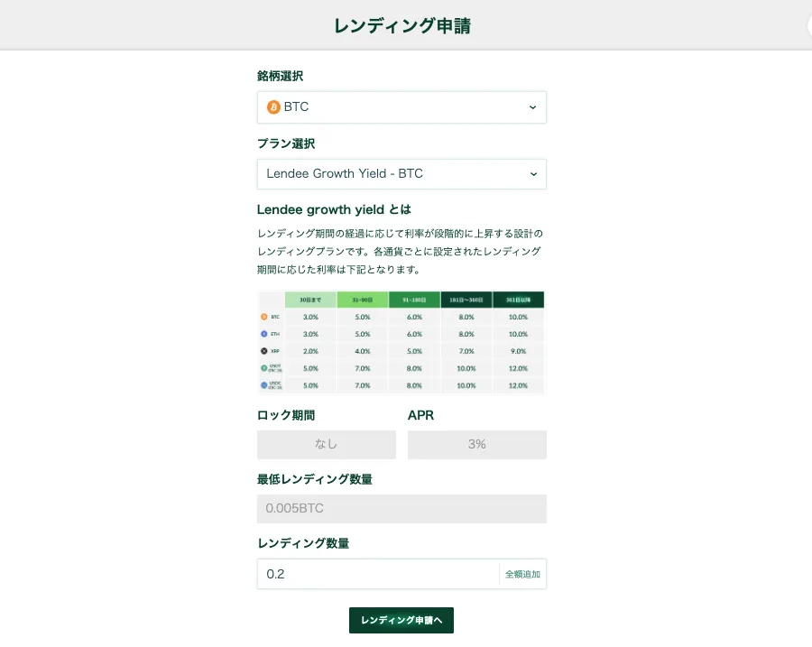
Task: Click the 銘柄選択 label
Action: point(281,76)
